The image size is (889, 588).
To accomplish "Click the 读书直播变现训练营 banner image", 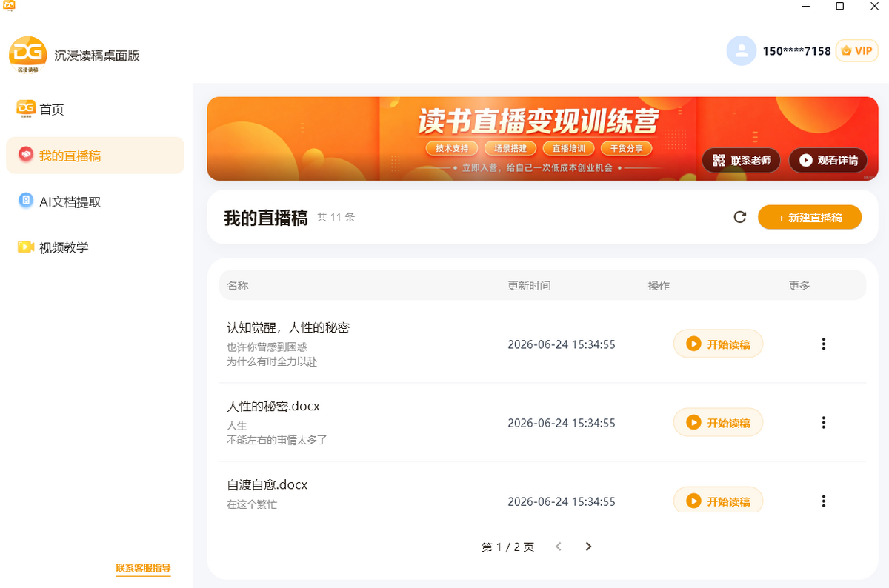I will click(x=542, y=138).
